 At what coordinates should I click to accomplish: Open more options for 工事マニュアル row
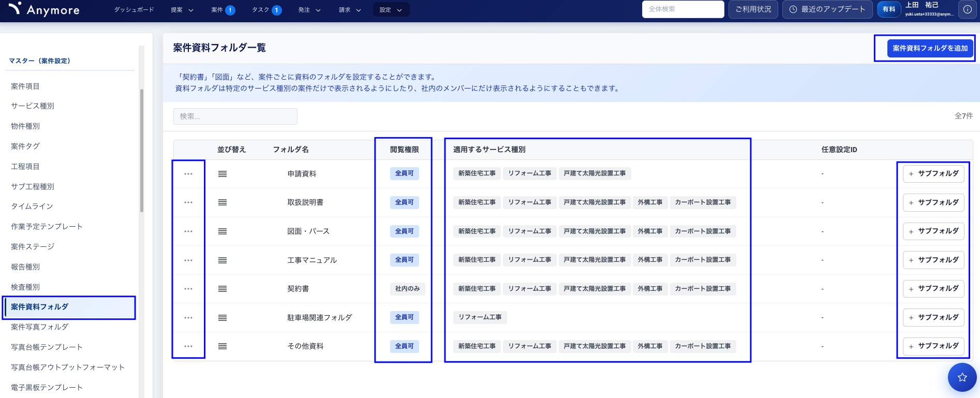pyautogui.click(x=188, y=260)
